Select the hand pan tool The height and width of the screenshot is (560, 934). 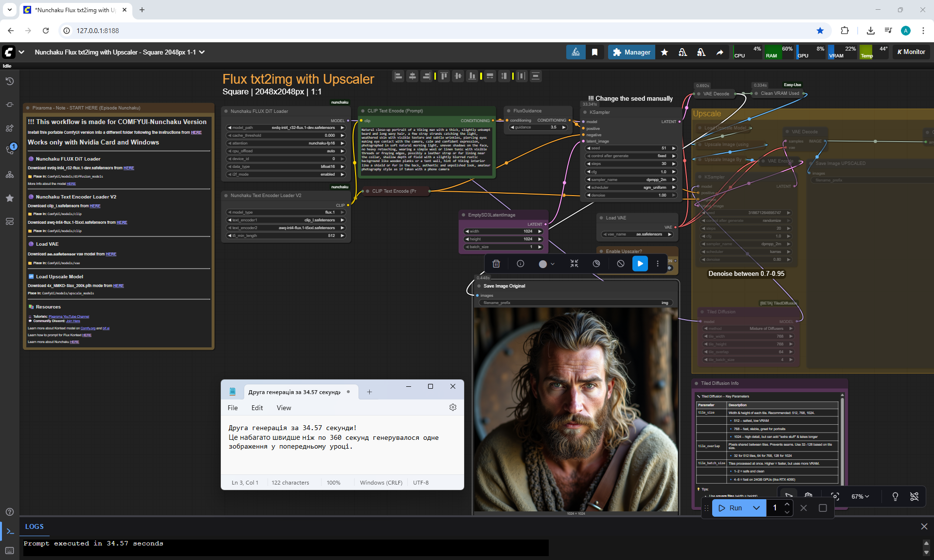tap(808, 495)
